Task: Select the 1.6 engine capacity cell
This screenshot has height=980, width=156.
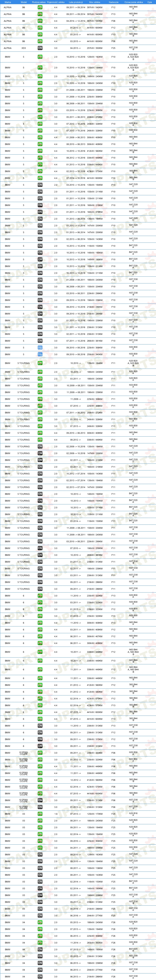Action: [55, 814]
